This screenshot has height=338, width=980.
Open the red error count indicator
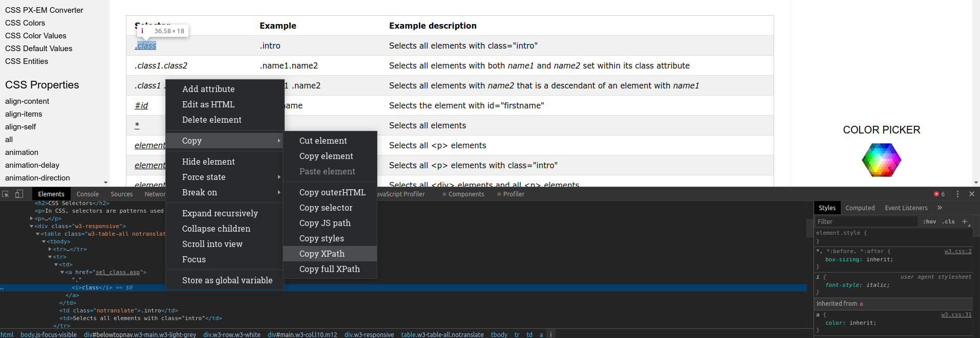[939, 194]
